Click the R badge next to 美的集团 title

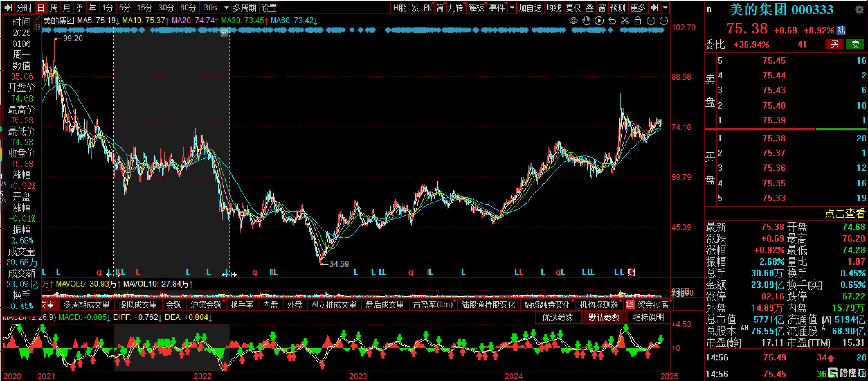tap(709, 10)
